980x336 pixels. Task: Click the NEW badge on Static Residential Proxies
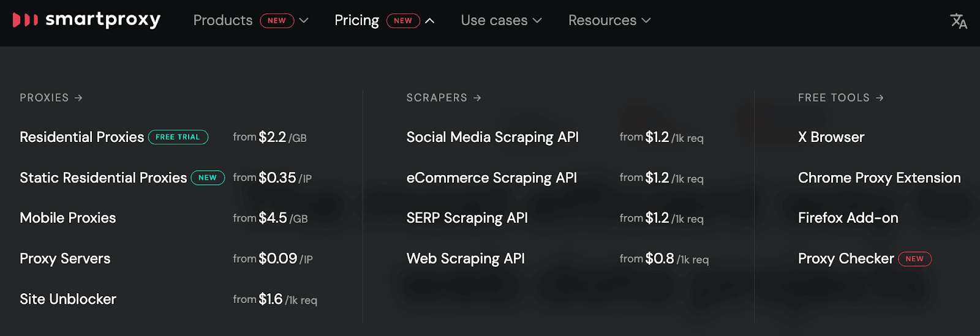click(x=208, y=177)
